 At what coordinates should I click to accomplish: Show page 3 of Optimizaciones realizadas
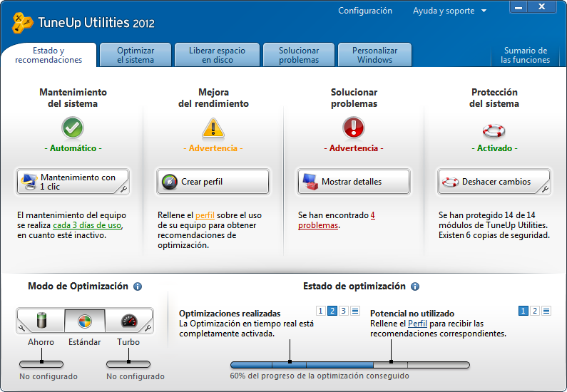click(344, 311)
